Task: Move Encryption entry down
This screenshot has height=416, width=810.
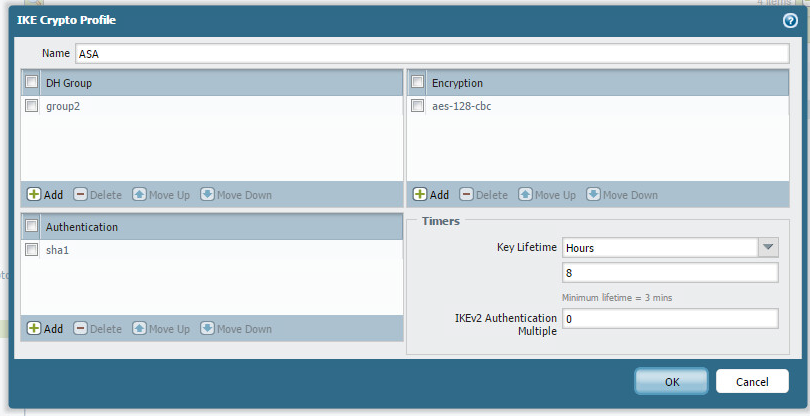Action: 622,195
